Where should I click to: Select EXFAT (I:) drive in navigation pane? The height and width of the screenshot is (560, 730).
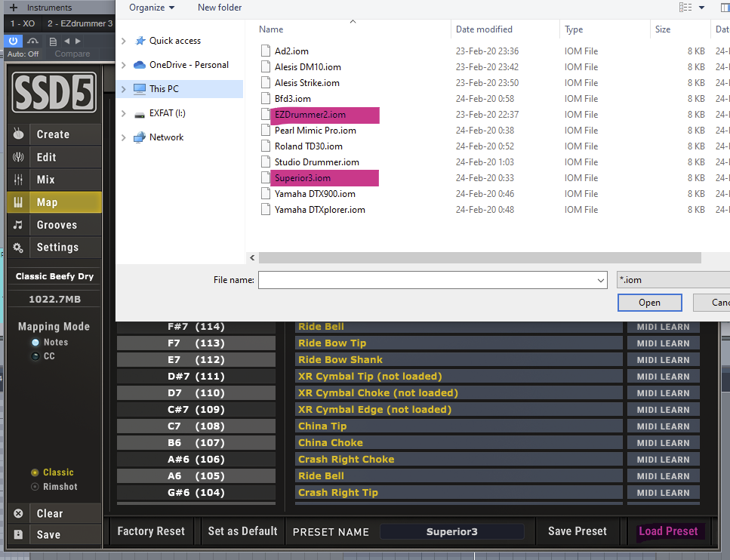tap(167, 113)
